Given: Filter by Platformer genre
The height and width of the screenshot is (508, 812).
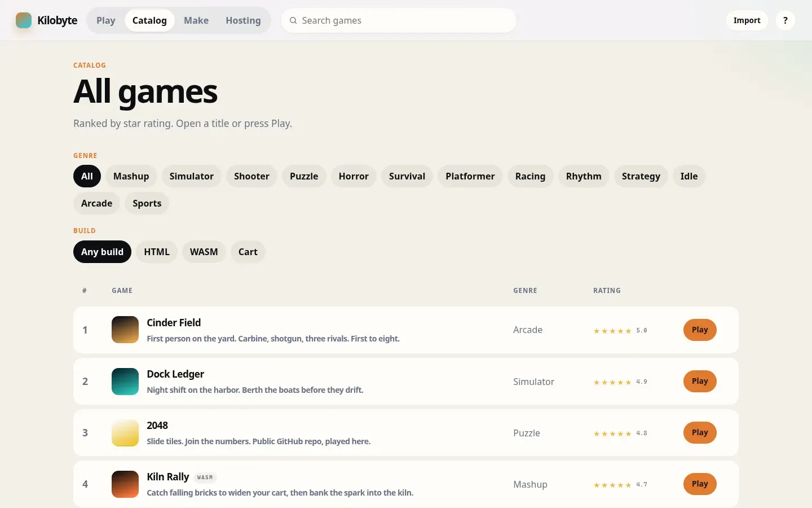Looking at the screenshot, I should pos(470,176).
